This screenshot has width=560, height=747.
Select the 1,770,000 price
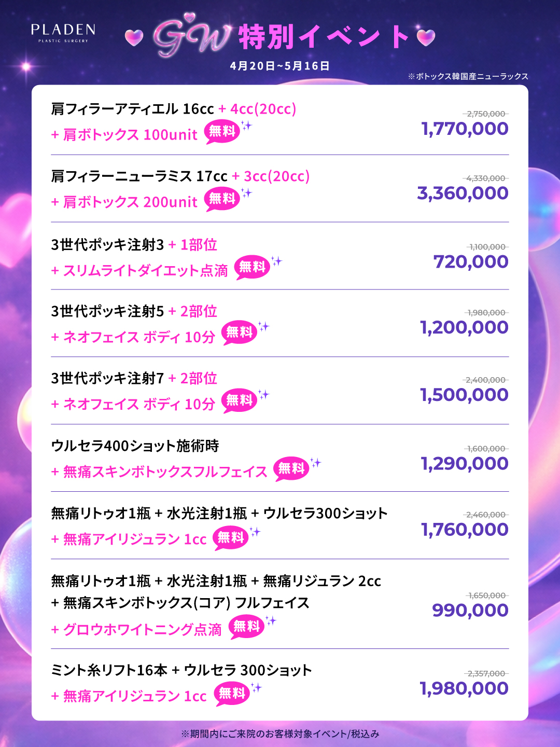(x=465, y=129)
